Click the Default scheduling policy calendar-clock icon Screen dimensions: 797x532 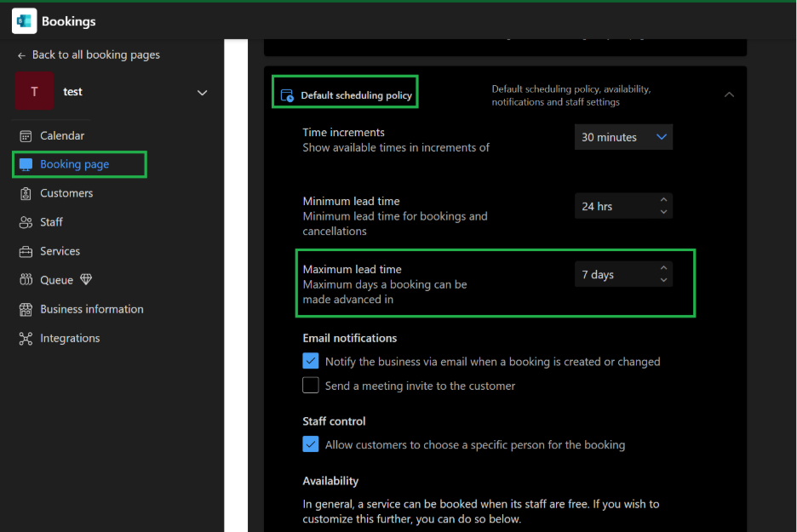click(287, 95)
